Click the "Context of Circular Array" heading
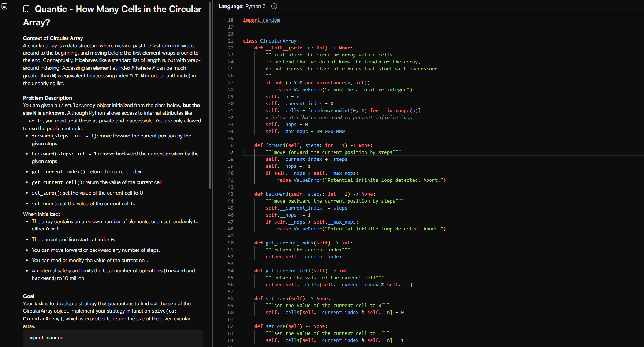 click(x=53, y=38)
